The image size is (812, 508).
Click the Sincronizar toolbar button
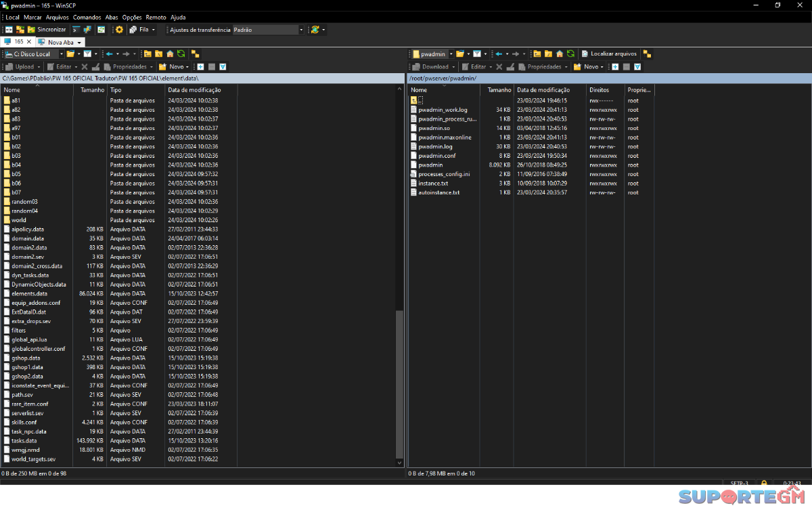47,30
